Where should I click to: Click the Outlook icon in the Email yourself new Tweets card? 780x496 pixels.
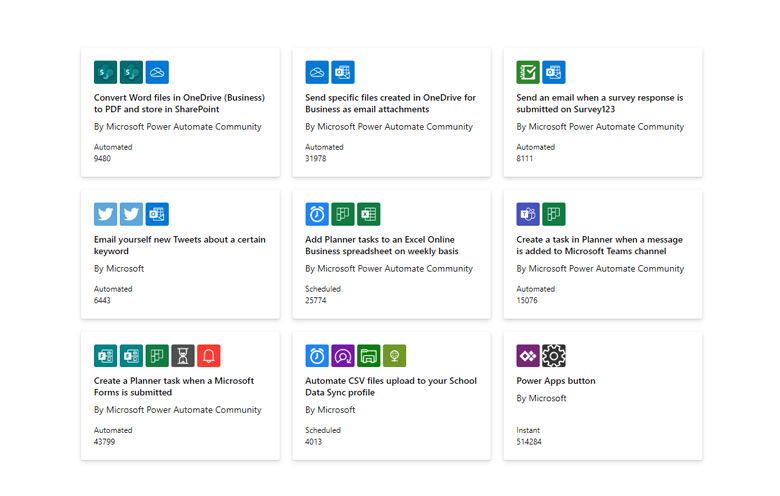pyautogui.click(x=157, y=214)
